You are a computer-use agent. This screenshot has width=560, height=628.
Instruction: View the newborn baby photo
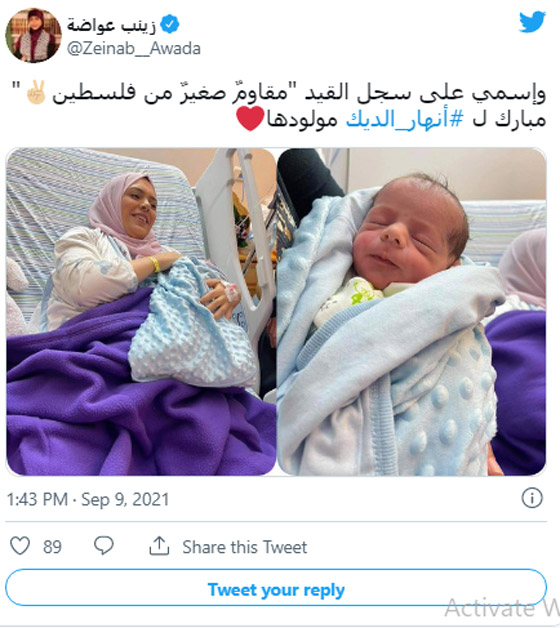click(x=412, y=312)
